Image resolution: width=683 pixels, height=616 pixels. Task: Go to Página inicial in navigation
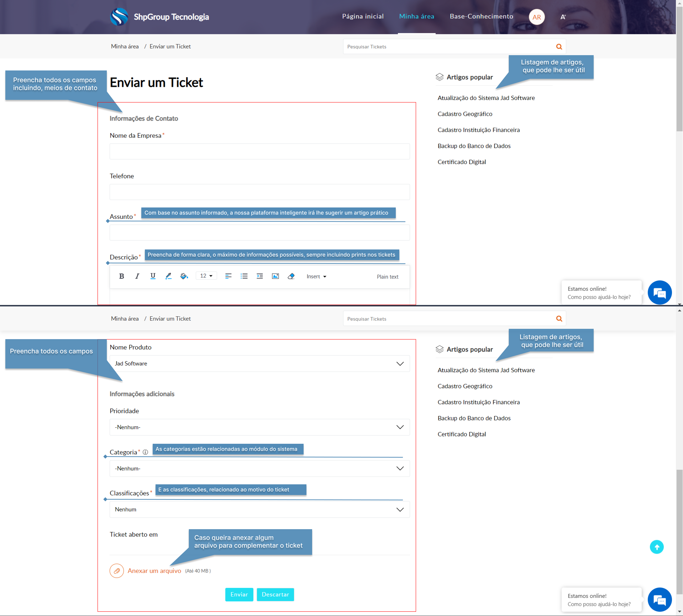pos(362,16)
